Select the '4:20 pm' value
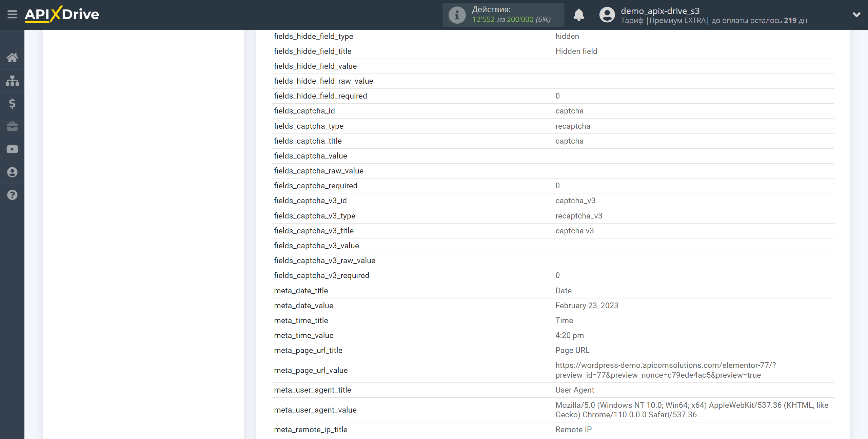The image size is (868, 439). click(x=570, y=335)
